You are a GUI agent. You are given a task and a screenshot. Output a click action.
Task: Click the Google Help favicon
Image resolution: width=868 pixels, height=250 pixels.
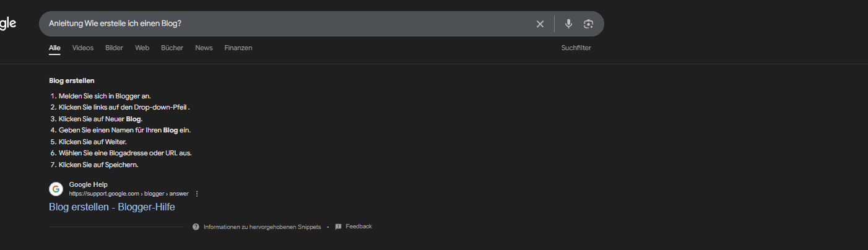point(56,189)
